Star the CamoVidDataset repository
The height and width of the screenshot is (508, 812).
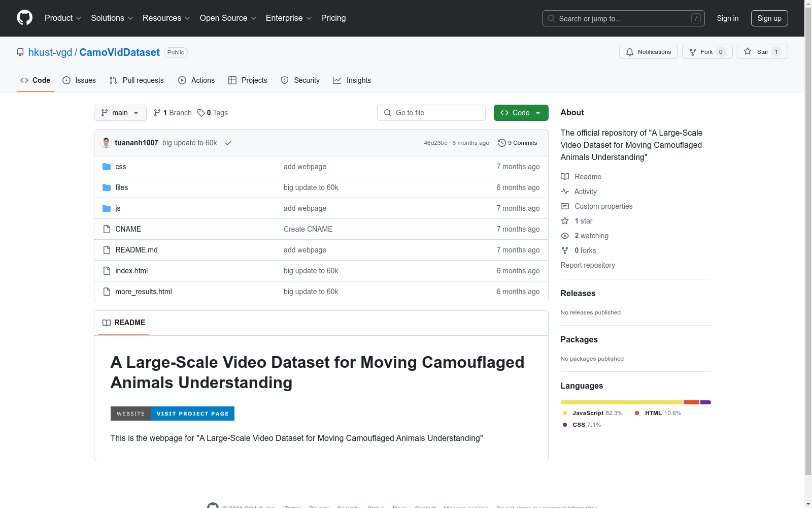pos(762,52)
